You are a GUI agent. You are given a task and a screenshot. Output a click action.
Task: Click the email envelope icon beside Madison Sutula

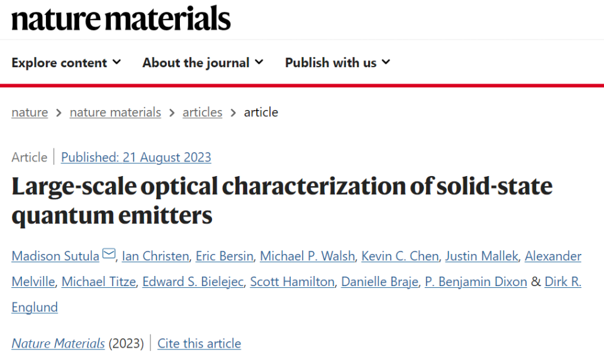pyautogui.click(x=109, y=255)
